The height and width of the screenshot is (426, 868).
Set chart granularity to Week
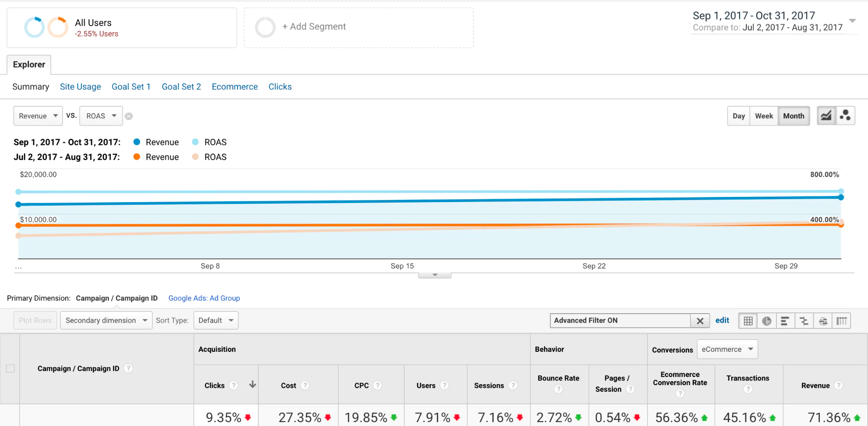click(764, 116)
